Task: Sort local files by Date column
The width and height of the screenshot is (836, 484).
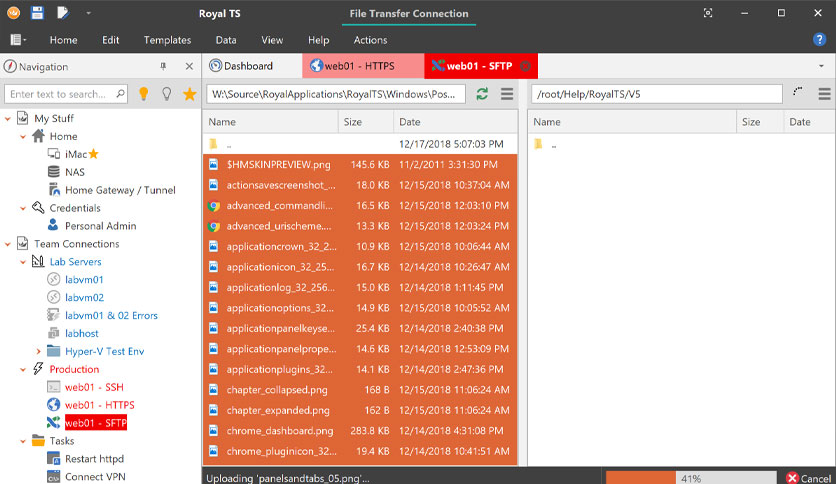Action: point(455,122)
